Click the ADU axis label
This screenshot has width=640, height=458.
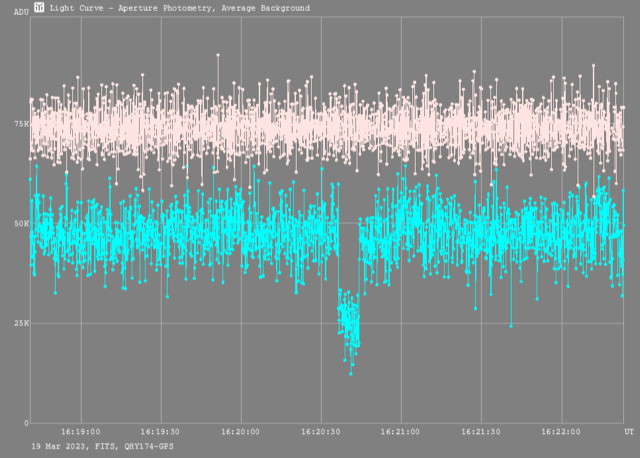[x=21, y=12]
